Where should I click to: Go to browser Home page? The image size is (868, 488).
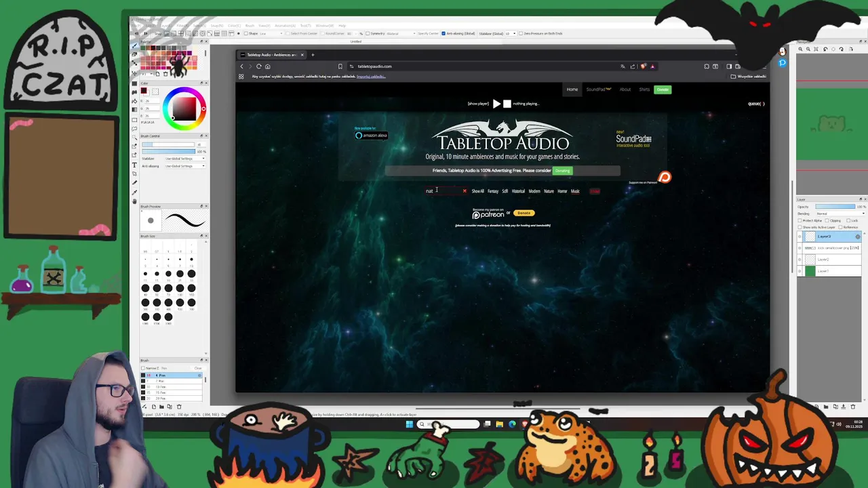[x=267, y=66]
